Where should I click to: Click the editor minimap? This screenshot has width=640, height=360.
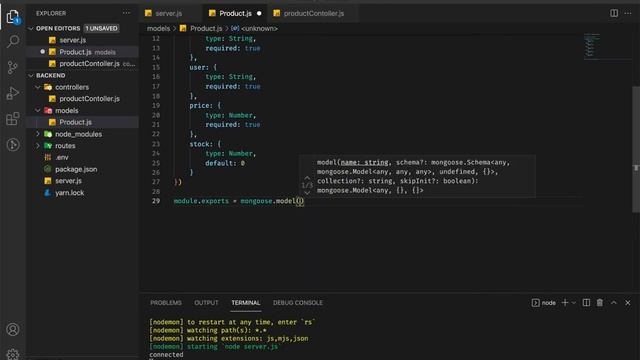click(x=591, y=47)
